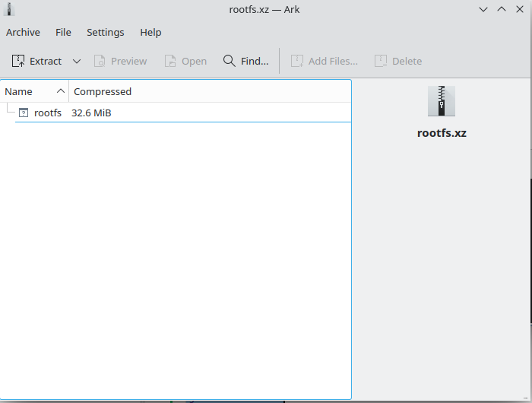Click the rootfs.xz archive zipper icon

[x=442, y=101]
